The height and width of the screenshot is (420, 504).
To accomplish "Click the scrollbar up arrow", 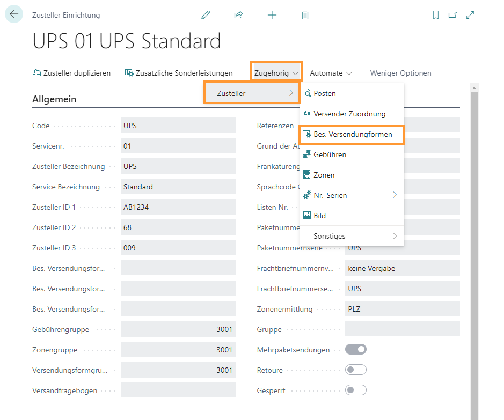I will pyautogui.click(x=474, y=87).
